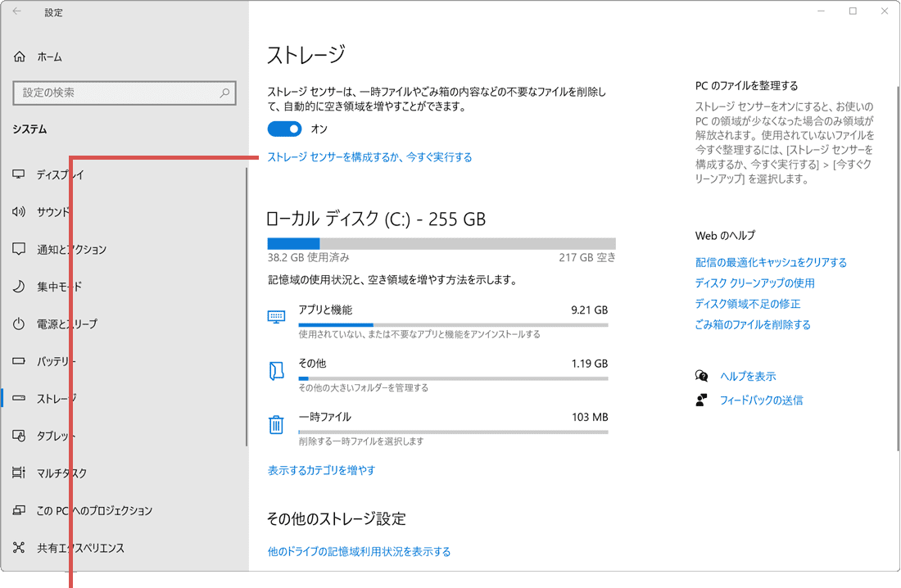Turn off the ストレージ センサー toggle
Image resolution: width=901 pixels, height=588 pixels.
284,129
